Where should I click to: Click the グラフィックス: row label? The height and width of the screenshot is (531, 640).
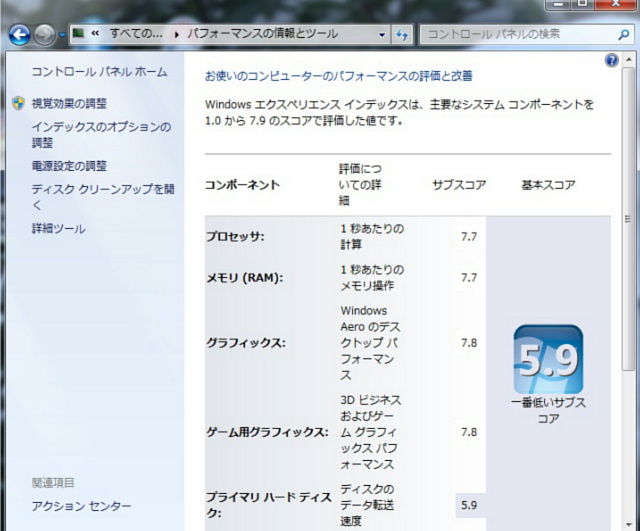point(246,342)
